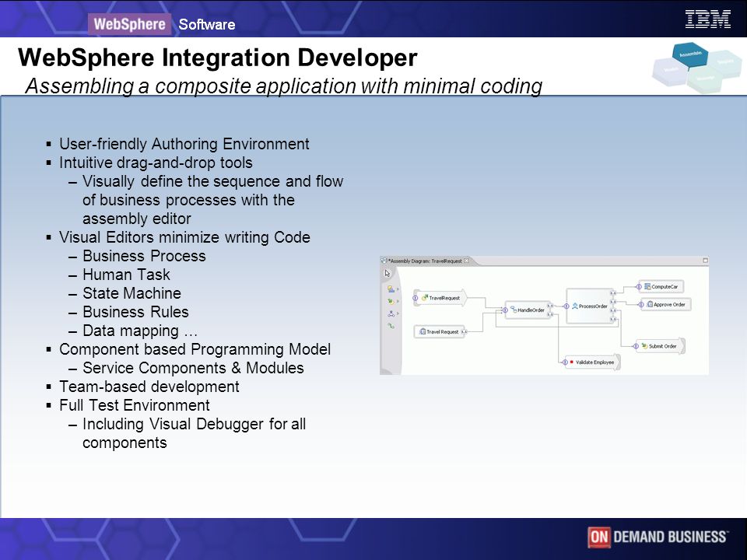This screenshot has width=747, height=560.
Task: Click sub-bullet Including Visual Debugger
Action: point(194,433)
